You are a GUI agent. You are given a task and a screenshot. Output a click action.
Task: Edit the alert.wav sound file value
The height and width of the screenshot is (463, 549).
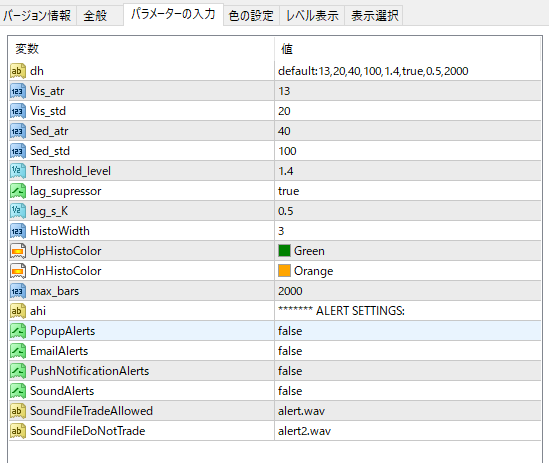[x=408, y=410]
